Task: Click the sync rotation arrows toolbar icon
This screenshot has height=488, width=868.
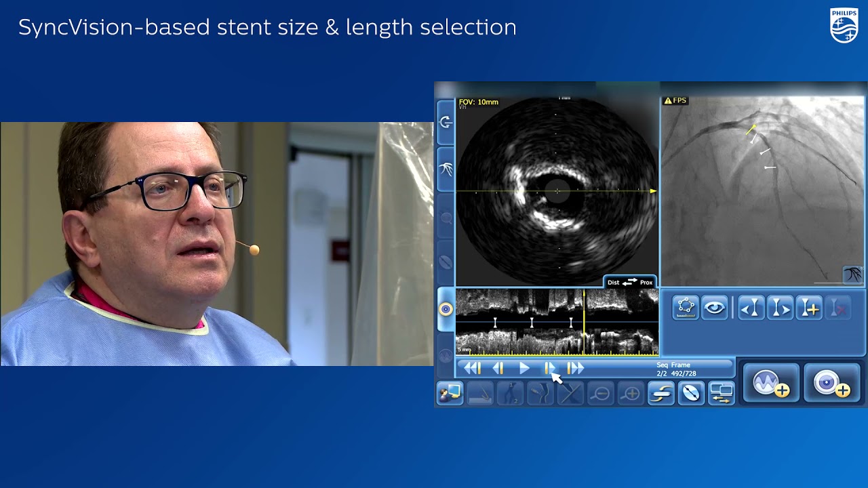Action: coord(661,393)
